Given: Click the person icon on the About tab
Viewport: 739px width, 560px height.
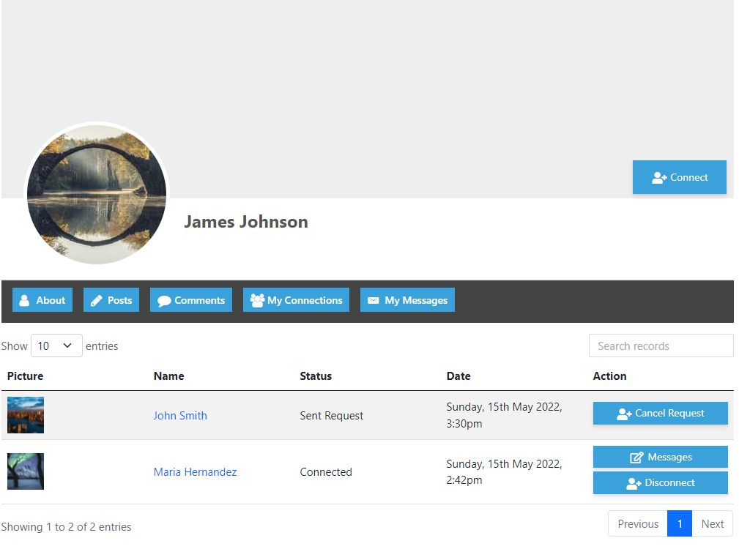Looking at the screenshot, I should [24, 300].
